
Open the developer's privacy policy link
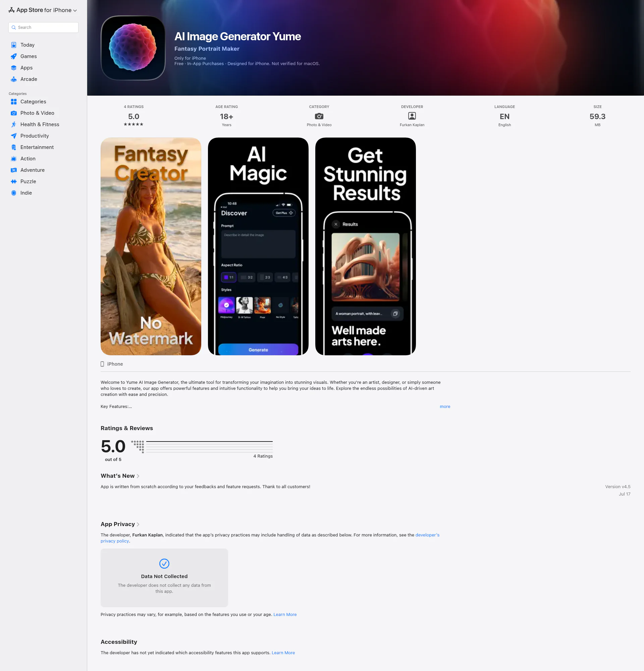(427, 535)
